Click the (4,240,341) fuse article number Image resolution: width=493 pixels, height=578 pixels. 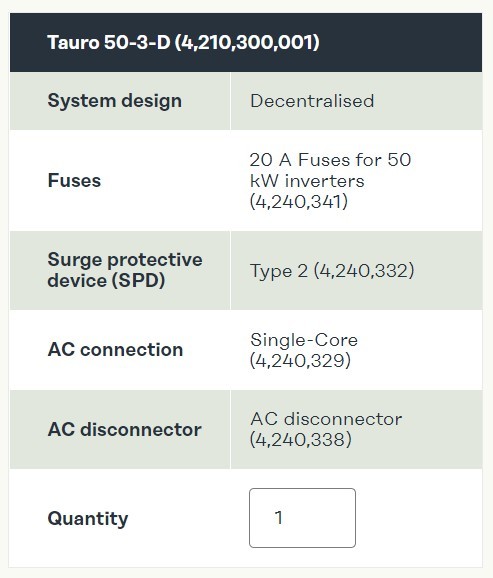coord(299,202)
